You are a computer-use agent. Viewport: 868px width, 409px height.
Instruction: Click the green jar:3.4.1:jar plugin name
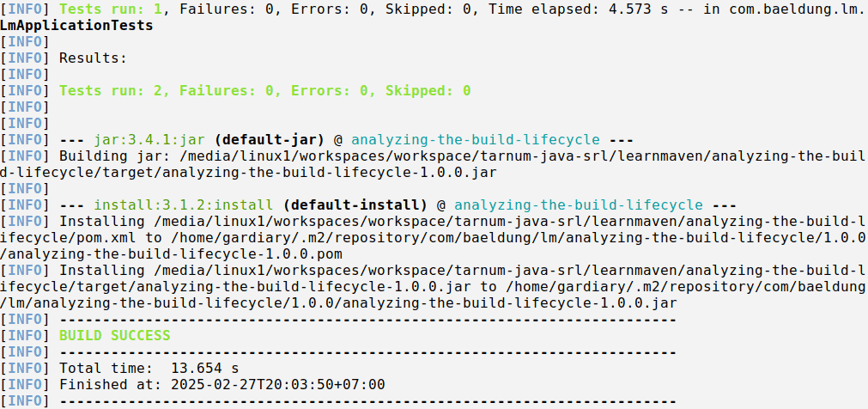pos(149,140)
